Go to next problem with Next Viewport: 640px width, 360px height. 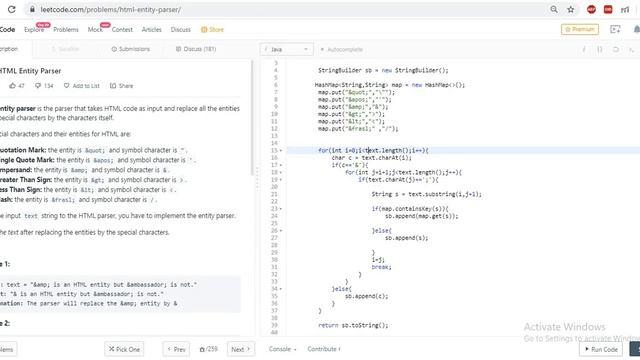241,349
